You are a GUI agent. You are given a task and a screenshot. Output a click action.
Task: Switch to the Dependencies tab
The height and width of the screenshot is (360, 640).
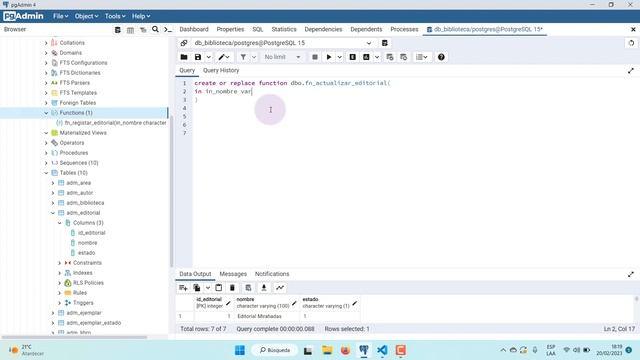point(323,29)
